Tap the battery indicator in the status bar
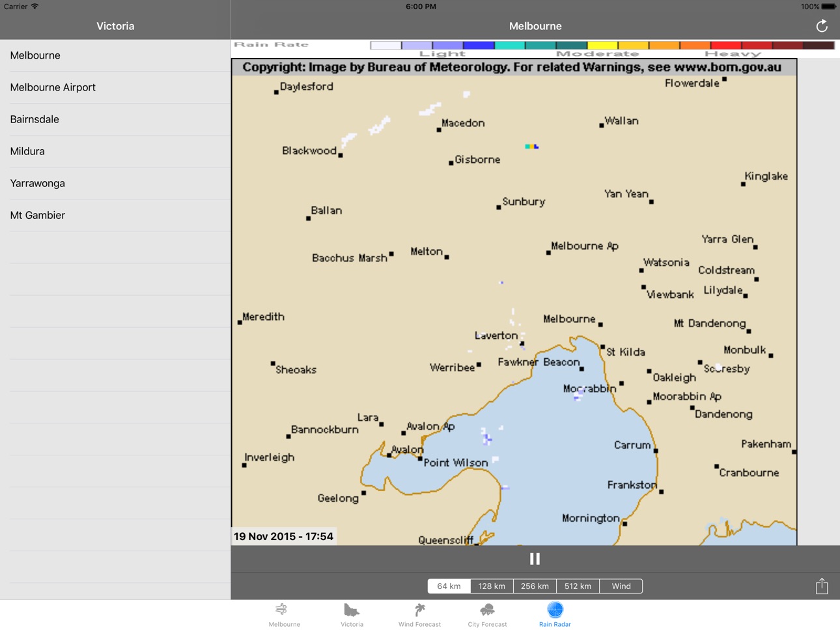The width and height of the screenshot is (840, 630). click(x=828, y=7)
